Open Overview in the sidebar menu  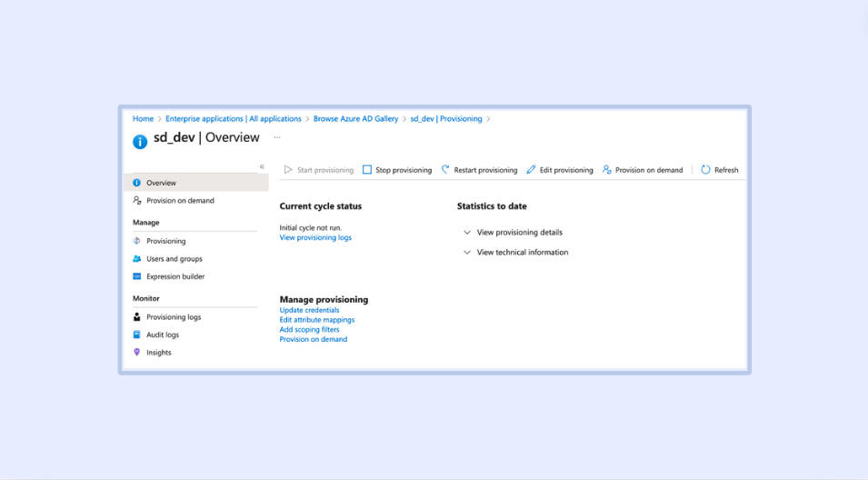(196, 183)
